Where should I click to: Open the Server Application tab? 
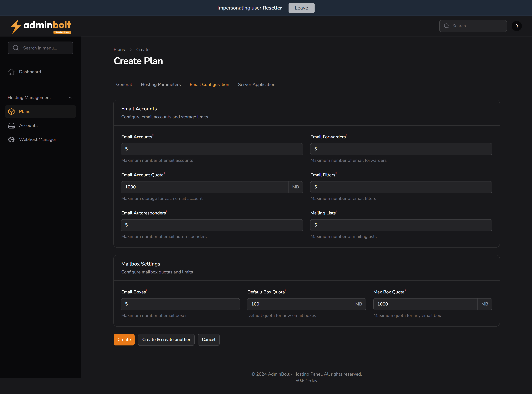pyautogui.click(x=256, y=84)
